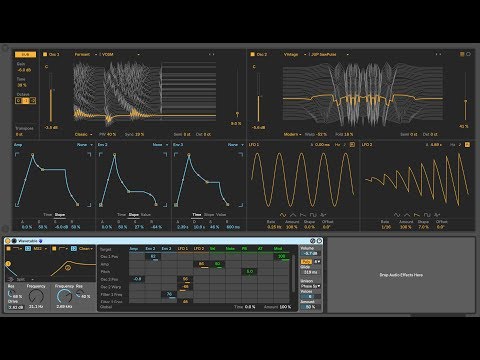Switch Env 2 to Value tab

[146, 215]
